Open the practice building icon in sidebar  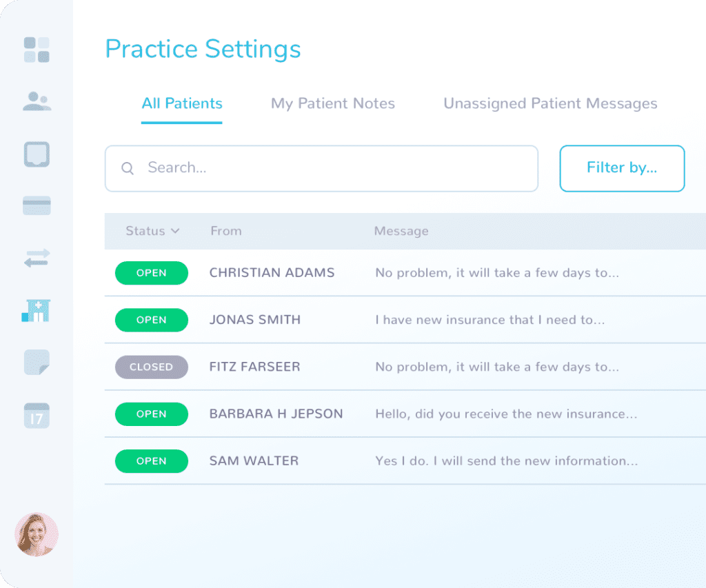point(37,310)
